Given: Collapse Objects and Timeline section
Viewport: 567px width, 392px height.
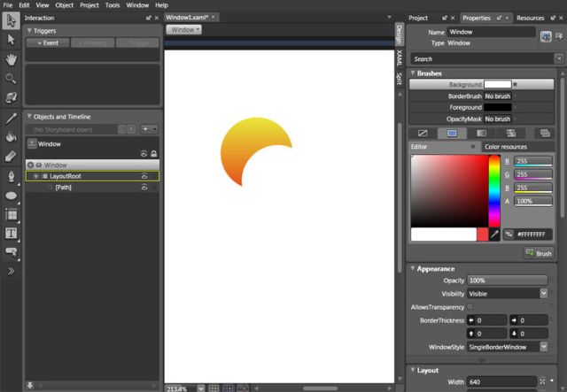Looking at the screenshot, I should click(29, 116).
